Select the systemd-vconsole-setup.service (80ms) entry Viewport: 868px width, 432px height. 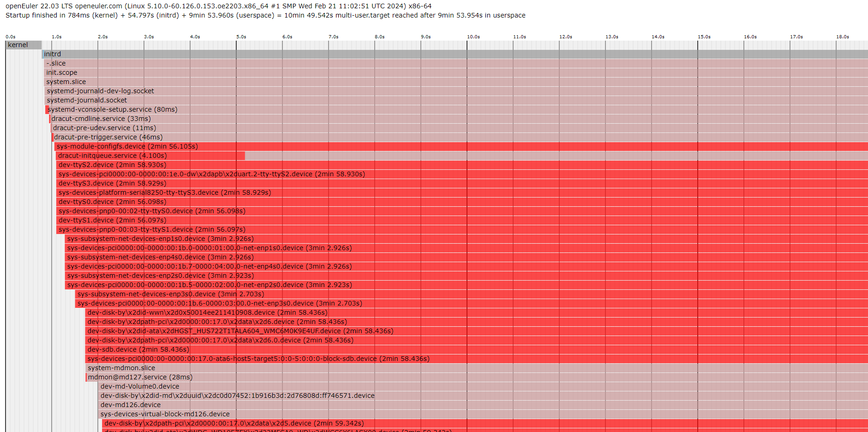pos(112,109)
